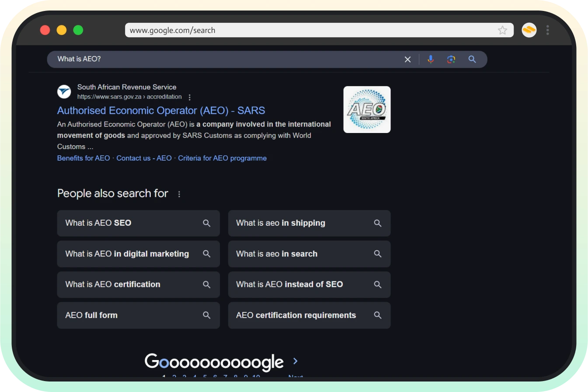Follow the 'Benefits for AEO' sitelink

pos(83,158)
